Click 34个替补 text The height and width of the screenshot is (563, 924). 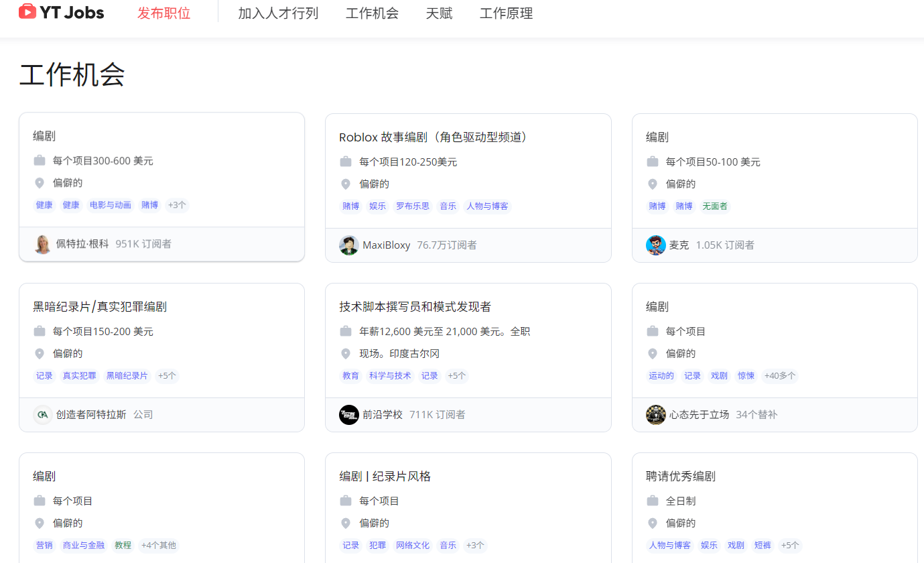click(756, 415)
